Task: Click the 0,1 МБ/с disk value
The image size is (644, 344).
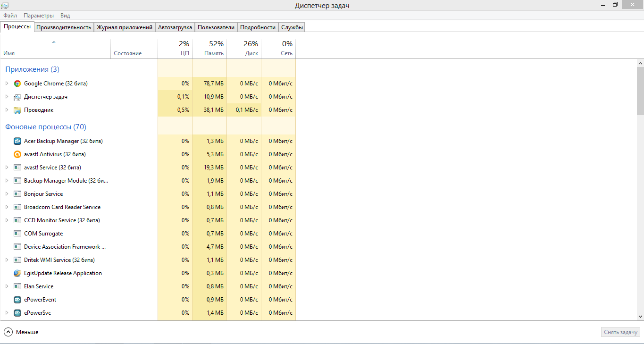Action: (247, 110)
